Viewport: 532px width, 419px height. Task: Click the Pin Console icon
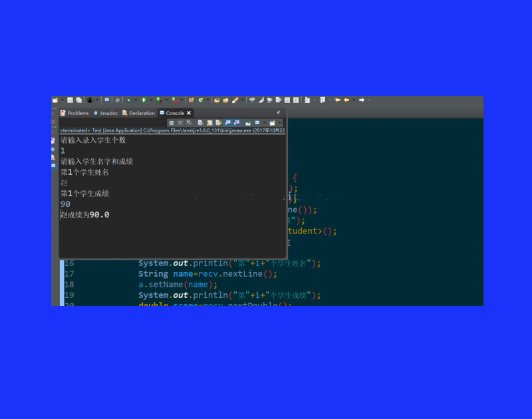point(248,123)
